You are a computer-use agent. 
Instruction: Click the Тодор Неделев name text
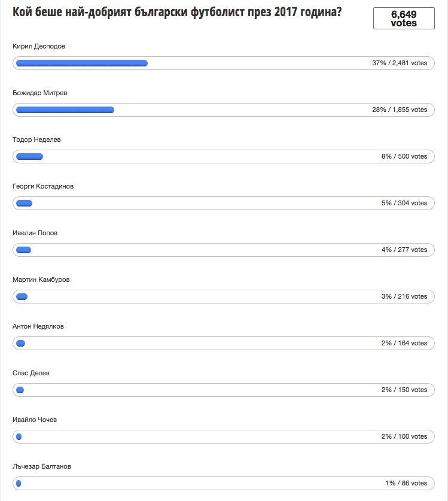[x=37, y=139]
